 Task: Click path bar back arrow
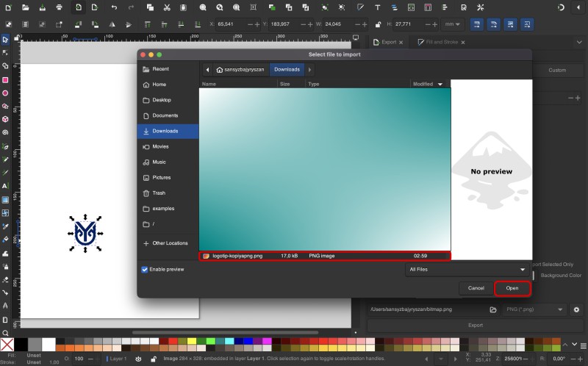coord(207,70)
